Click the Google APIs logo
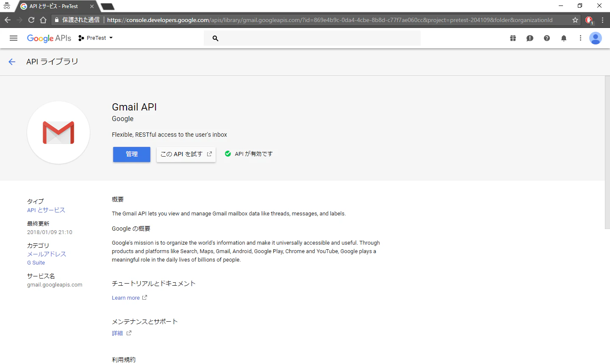Viewport: 610px width, 364px height. [49, 38]
